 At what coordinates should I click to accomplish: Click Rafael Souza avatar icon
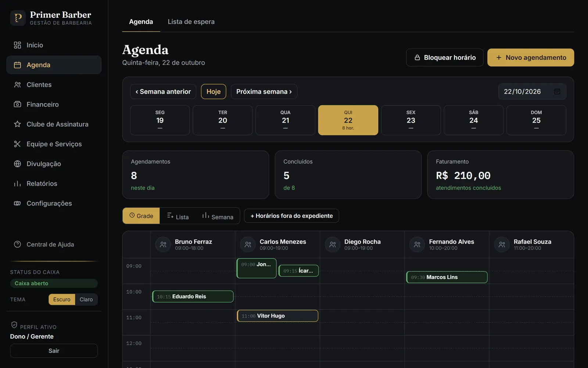coord(502,244)
